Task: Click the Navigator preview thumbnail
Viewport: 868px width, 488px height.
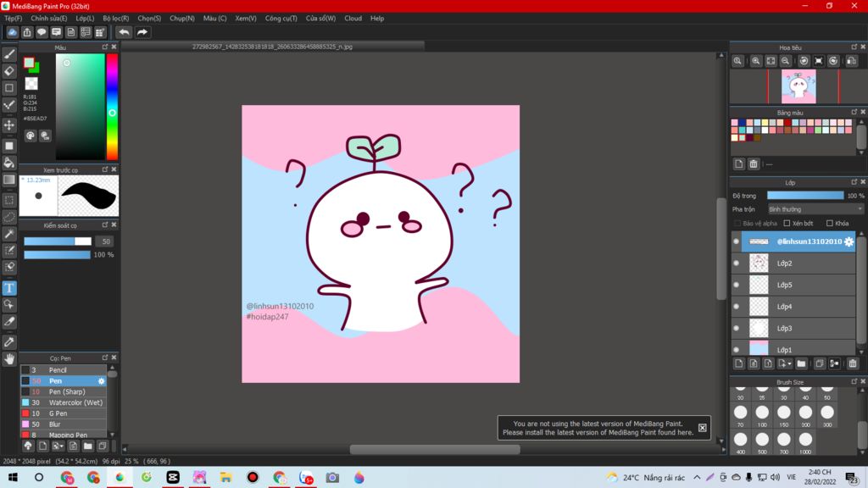Action: (798, 86)
